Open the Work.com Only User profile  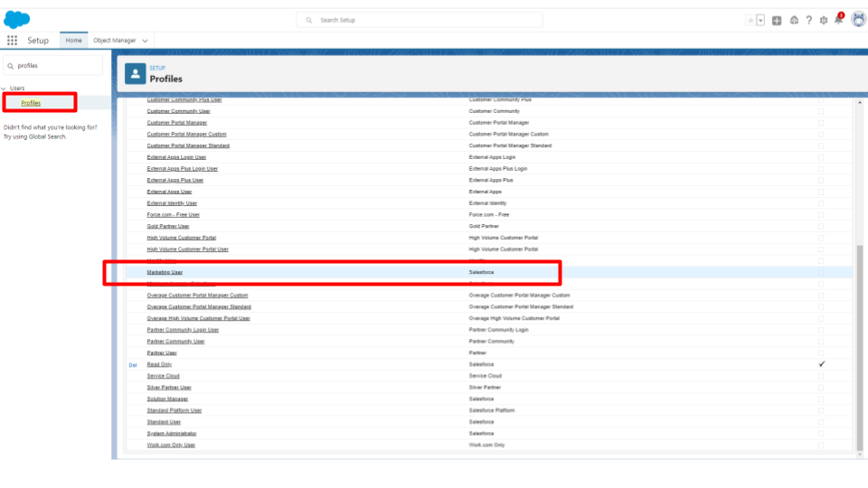click(171, 446)
